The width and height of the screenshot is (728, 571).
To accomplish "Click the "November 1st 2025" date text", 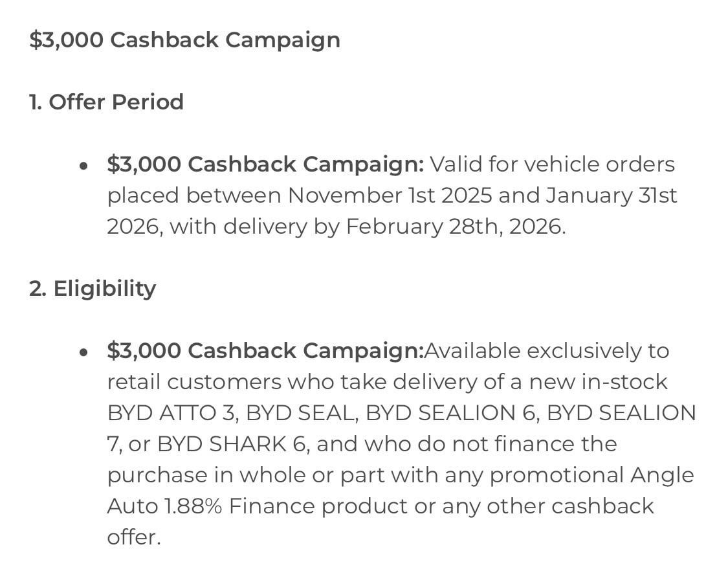I will (390, 196).
